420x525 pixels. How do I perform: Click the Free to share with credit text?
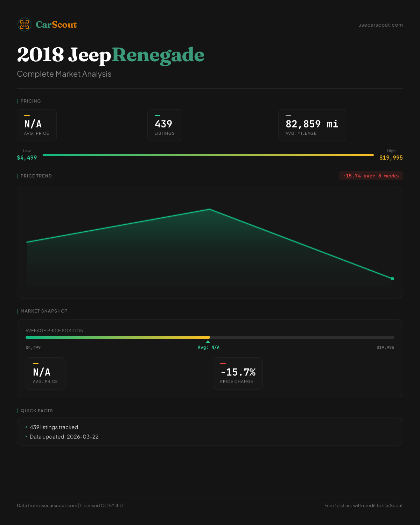363,505
